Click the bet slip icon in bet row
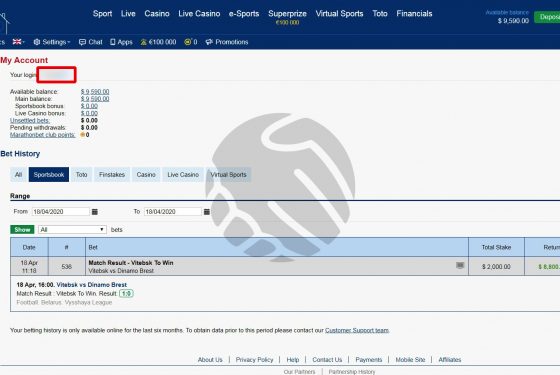560x375 pixels. pos(460,265)
